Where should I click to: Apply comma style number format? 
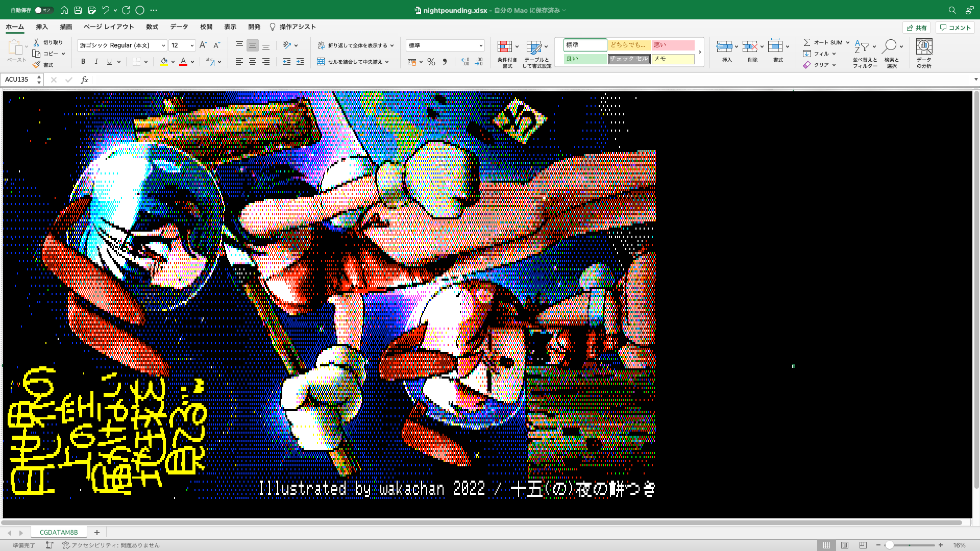445,62
